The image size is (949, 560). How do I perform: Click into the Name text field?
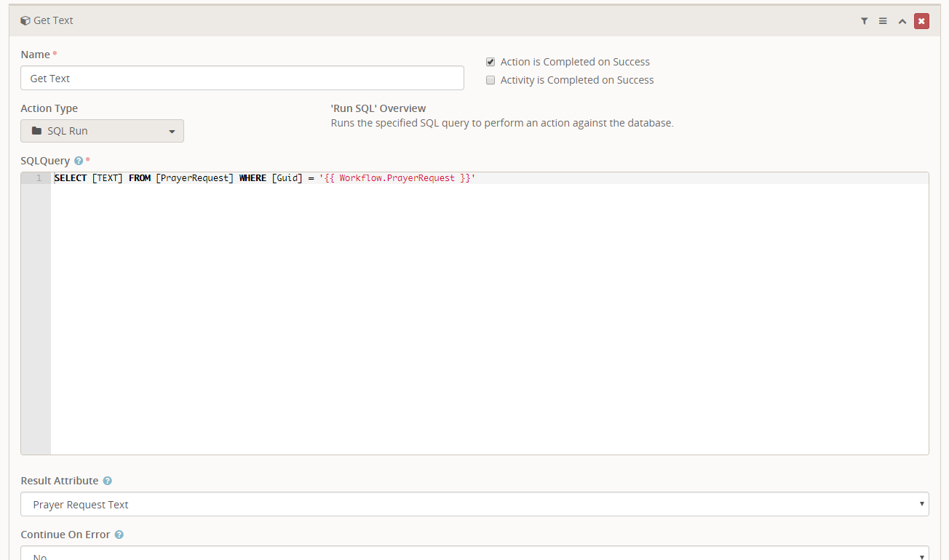click(242, 78)
